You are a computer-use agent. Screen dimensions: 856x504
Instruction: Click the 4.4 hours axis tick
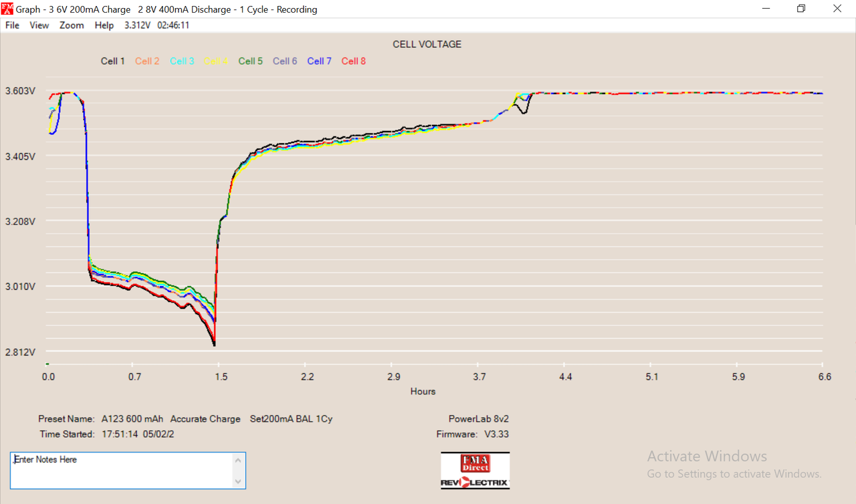tap(566, 377)
